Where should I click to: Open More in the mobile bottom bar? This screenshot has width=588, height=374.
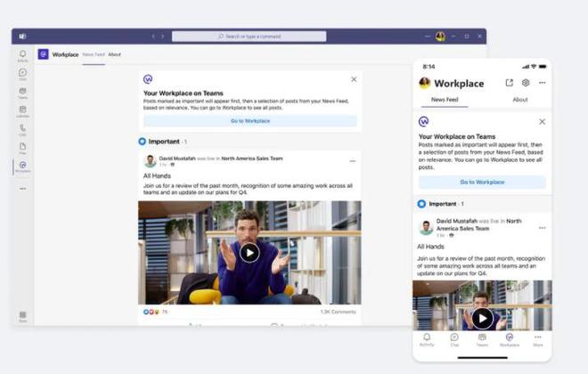tap(538, 340)
